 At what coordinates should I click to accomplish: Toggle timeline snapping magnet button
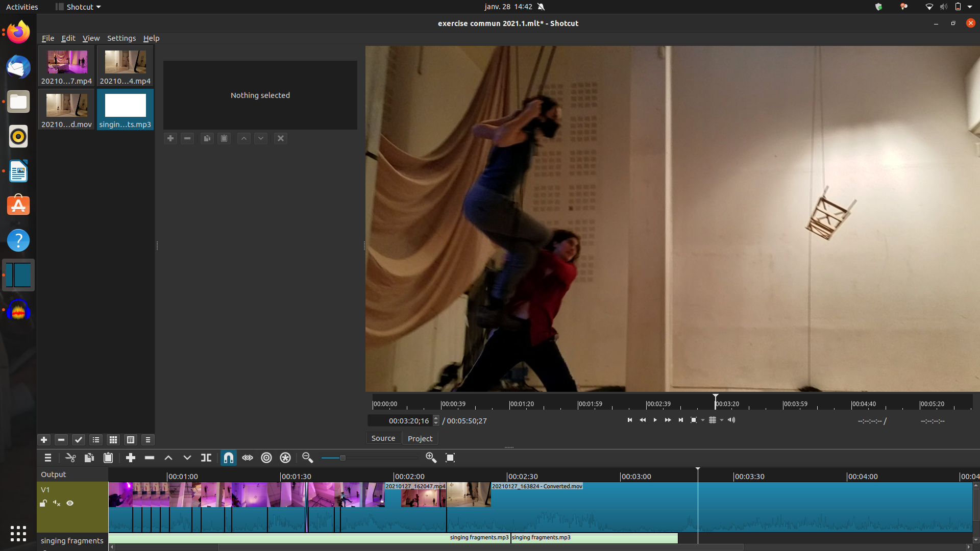[229, 458]
